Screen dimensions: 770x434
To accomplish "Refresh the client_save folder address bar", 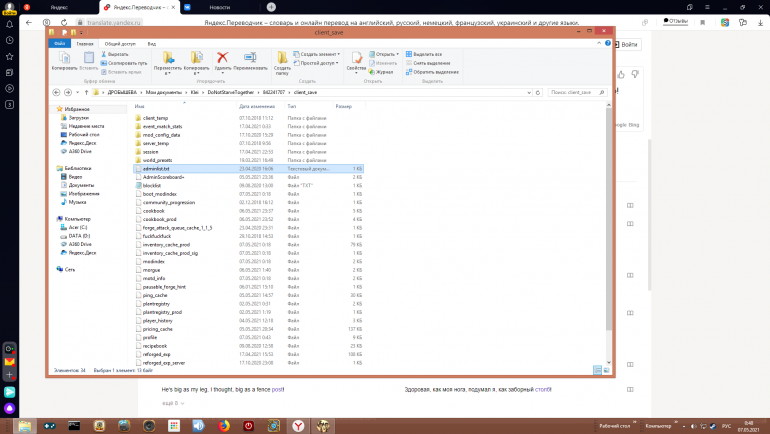I will click(538, 92).
